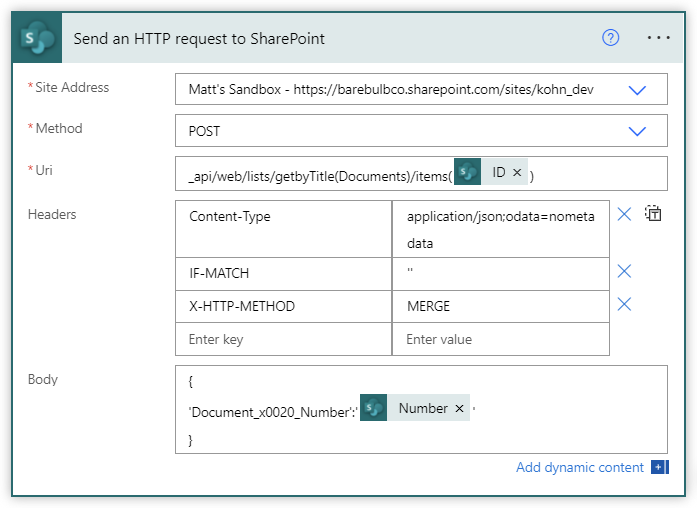Edit the MERGE header value
Screen dimensions: 697x508
point(501,307)
